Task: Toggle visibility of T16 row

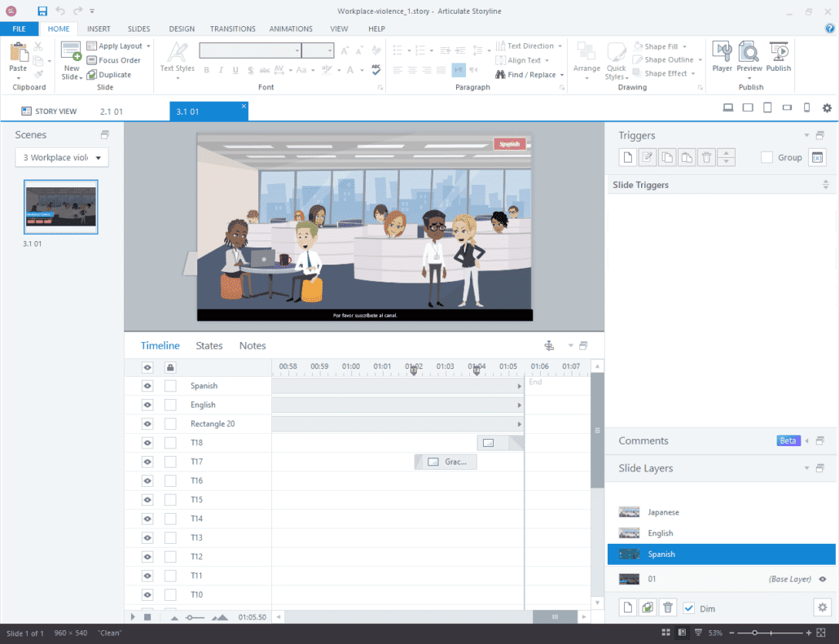Action: 147,481
